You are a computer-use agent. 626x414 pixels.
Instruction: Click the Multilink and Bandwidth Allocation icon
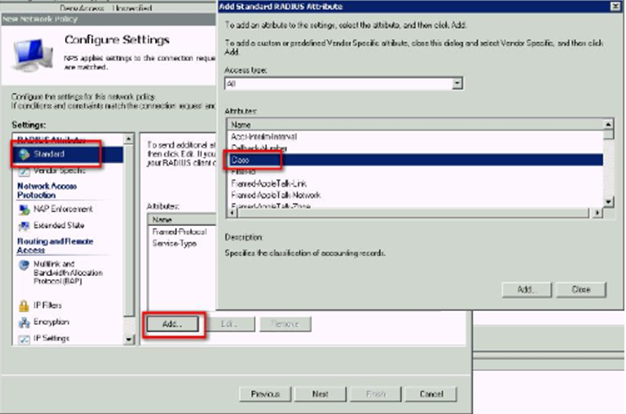(24, 265)
